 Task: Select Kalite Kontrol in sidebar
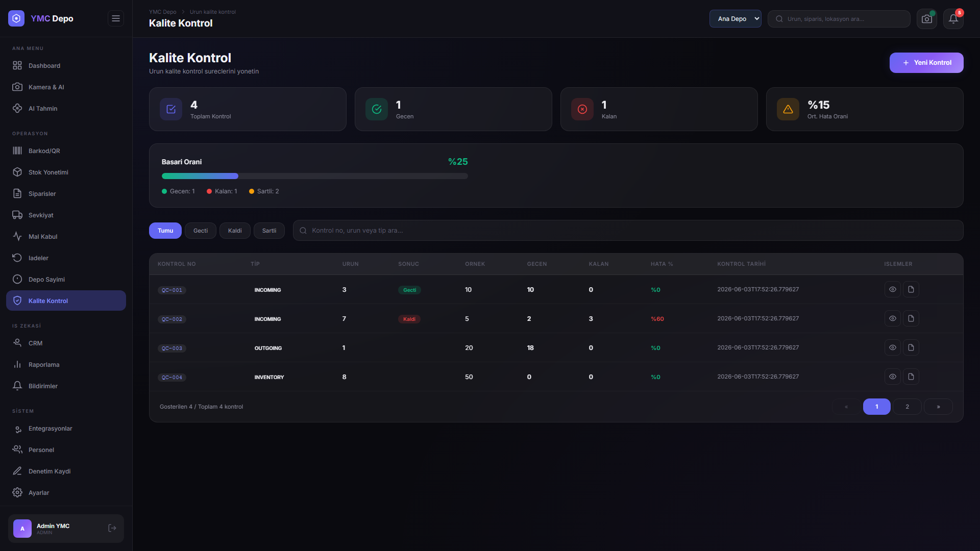click(66, 301)
